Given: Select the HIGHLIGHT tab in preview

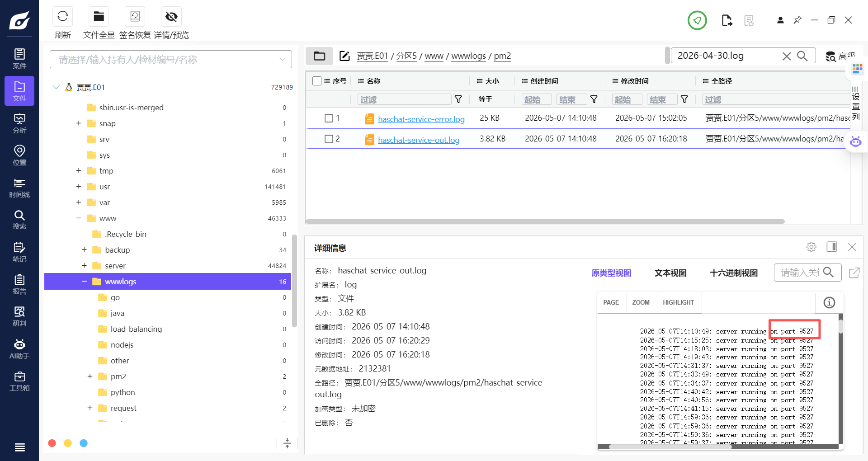Looking at the screenshot, I should 678,303.
